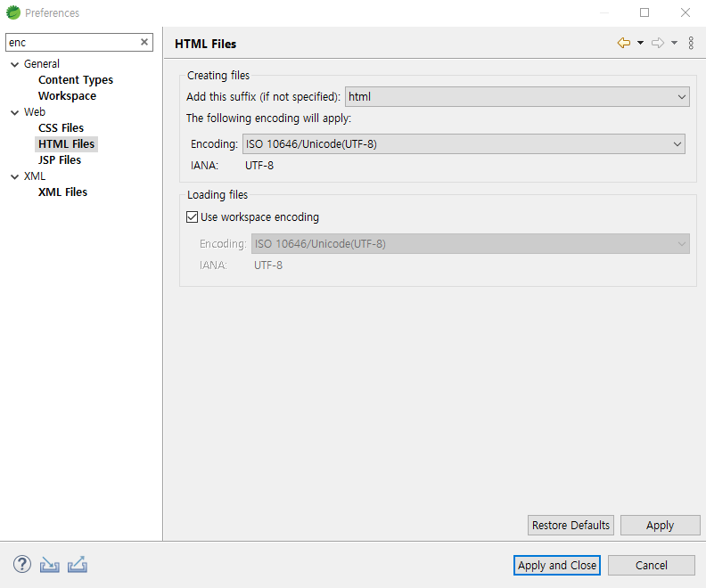Go back to previous preference page
Screen dimensions: 706x588
tap(624, 43)
